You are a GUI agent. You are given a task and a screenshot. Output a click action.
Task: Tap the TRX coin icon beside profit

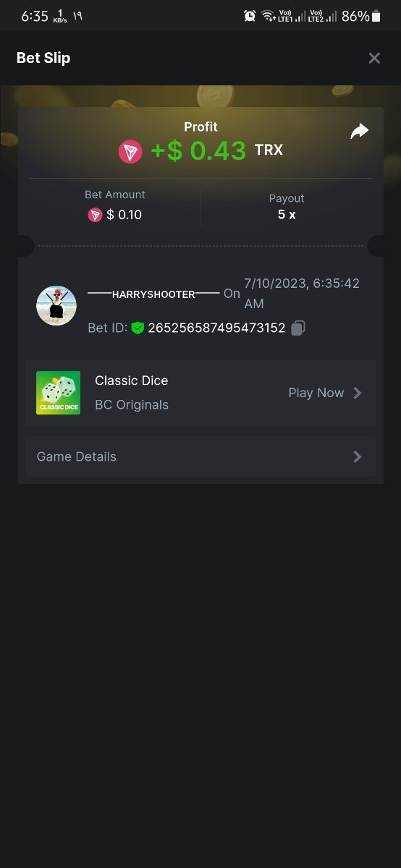point(131,151)
